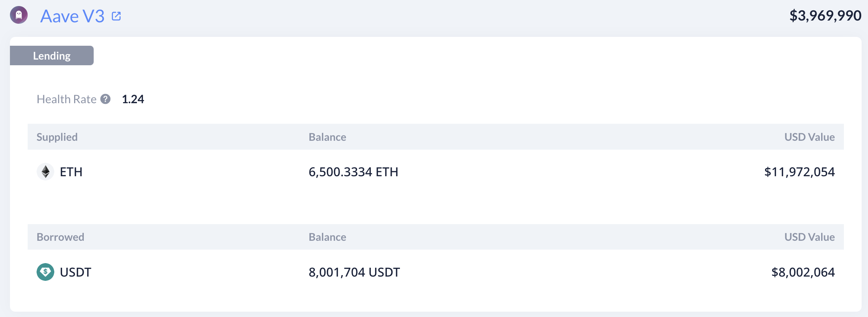Viewport: 868px width, 317px height.
Task: Click the USDT token icon
Action: tap(45, 272)
